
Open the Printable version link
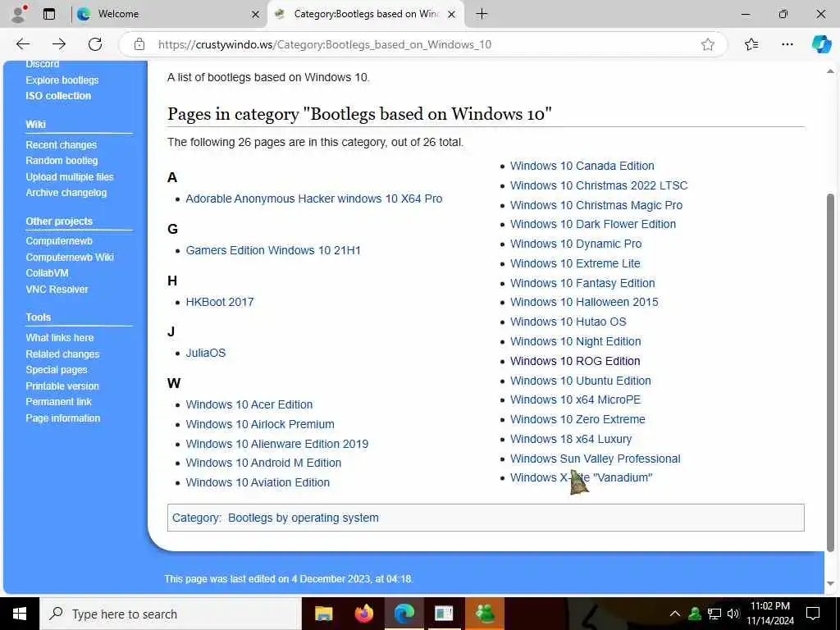click(x=62, y=386)
